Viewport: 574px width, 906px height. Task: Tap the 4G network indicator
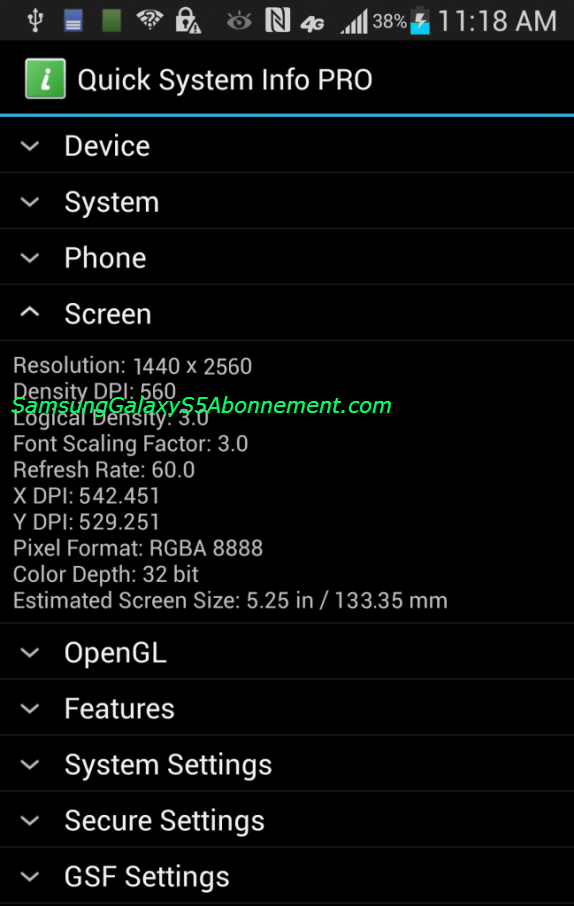pyautogui.click(x=312, y=24)
